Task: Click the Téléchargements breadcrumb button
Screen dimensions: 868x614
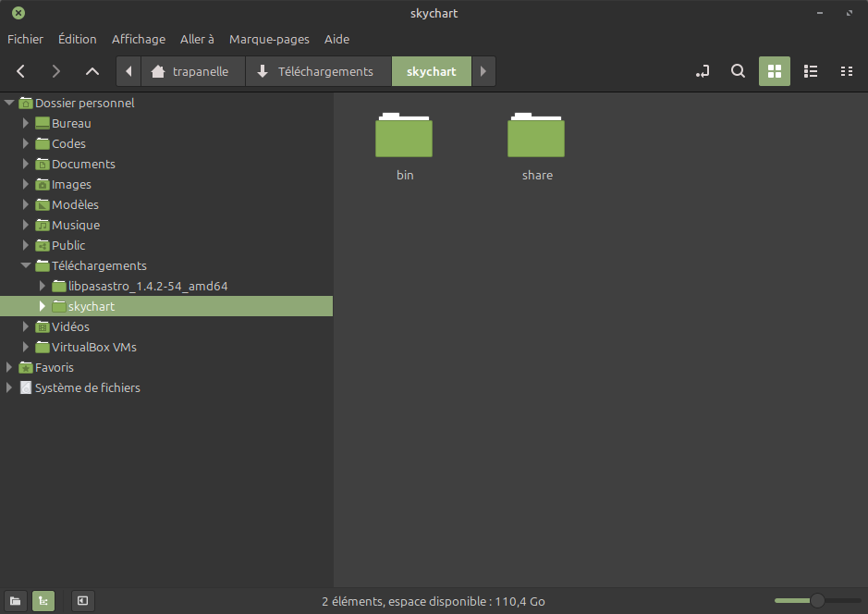Action: coord(315,71)
